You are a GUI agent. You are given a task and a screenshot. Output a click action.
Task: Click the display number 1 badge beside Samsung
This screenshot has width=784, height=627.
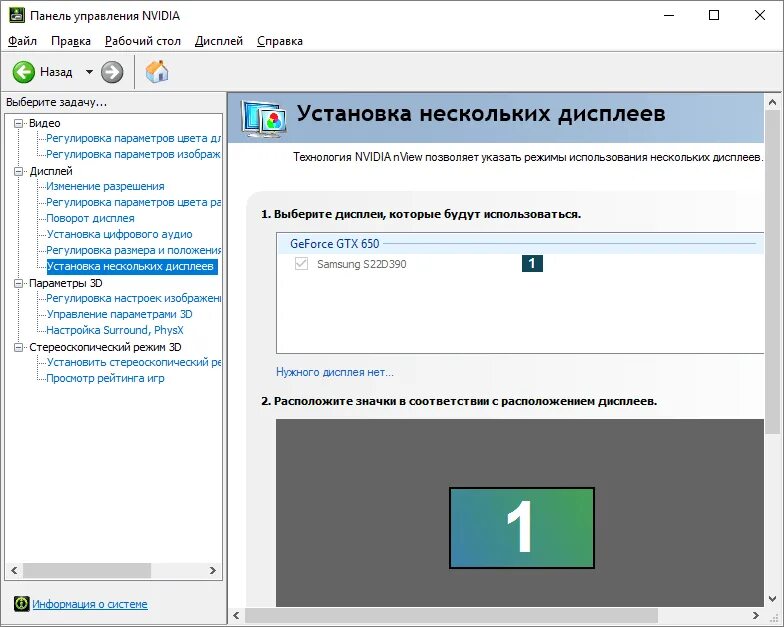pyautogui.click(x=532, y=264)
